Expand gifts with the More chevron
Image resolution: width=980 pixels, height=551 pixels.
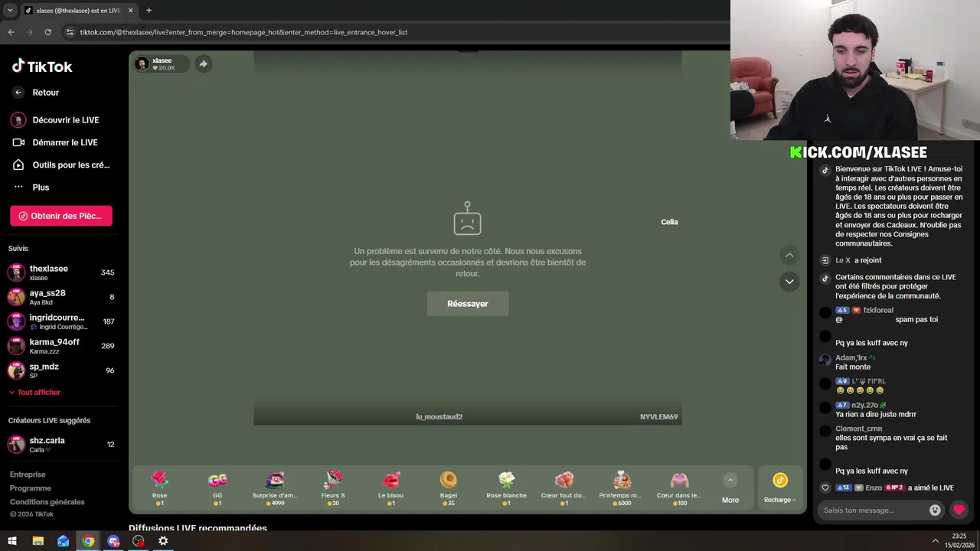pos(730,481)
